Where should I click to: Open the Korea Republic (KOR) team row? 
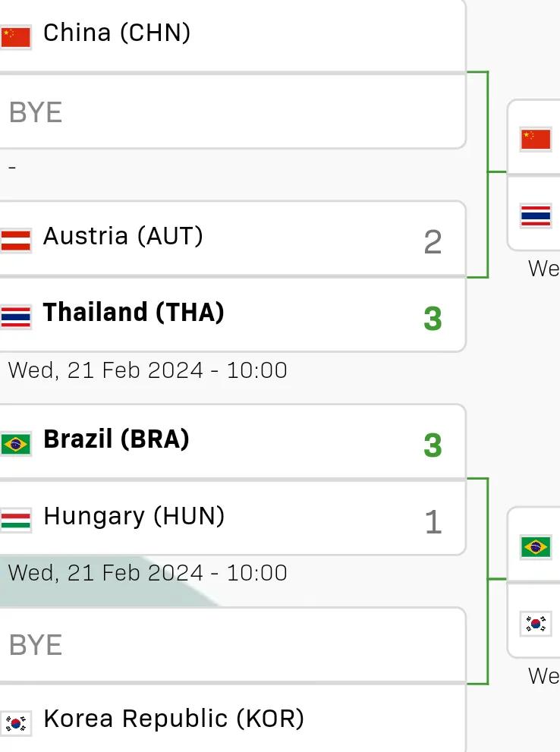click(x=232, y=719)
